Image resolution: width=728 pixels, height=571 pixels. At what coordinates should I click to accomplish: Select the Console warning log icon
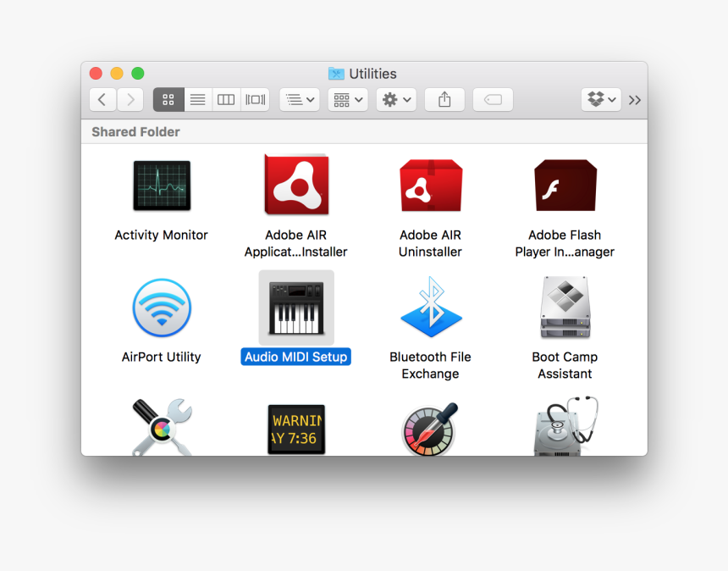point(296,430)
